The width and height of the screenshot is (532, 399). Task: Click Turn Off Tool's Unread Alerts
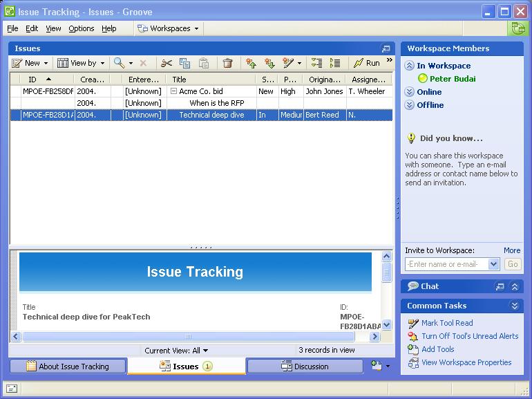470,336
